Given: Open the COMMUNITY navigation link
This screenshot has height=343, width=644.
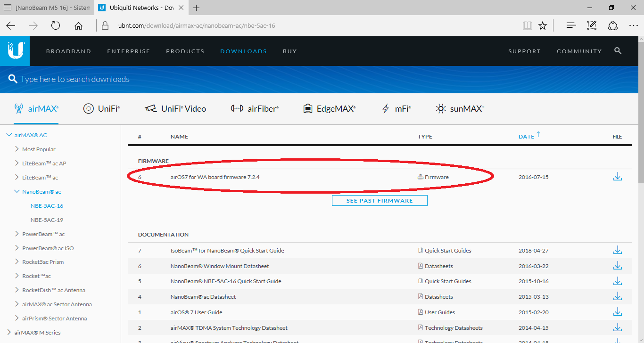Looking at the screenshot, I should 579,51.
